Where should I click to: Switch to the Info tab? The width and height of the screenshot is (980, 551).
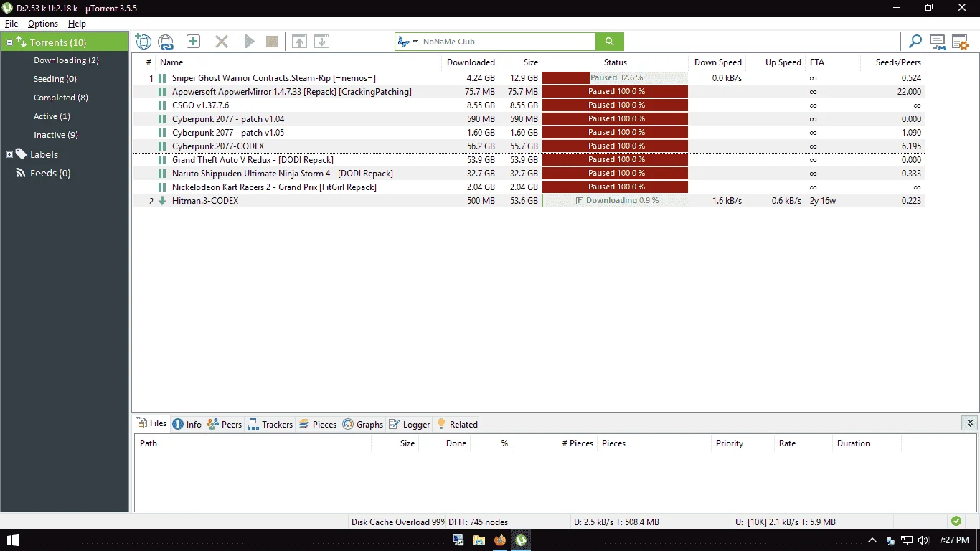[187, 424]
